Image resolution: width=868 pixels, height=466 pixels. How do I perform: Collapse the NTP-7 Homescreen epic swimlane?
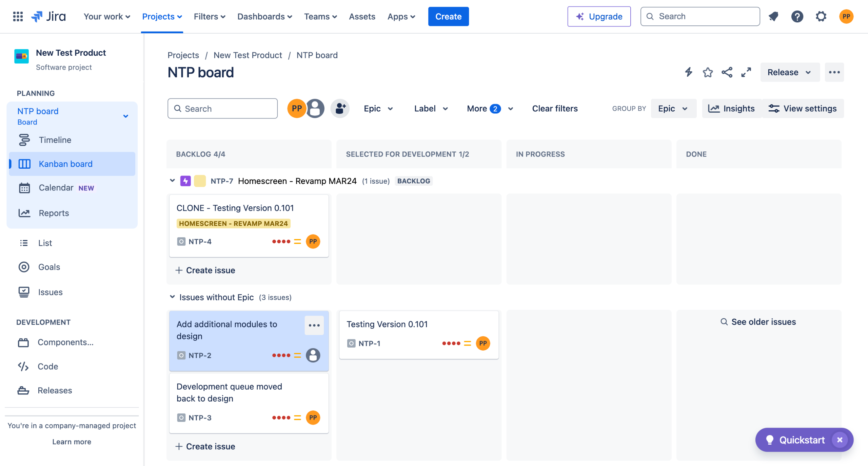[172, 181]
